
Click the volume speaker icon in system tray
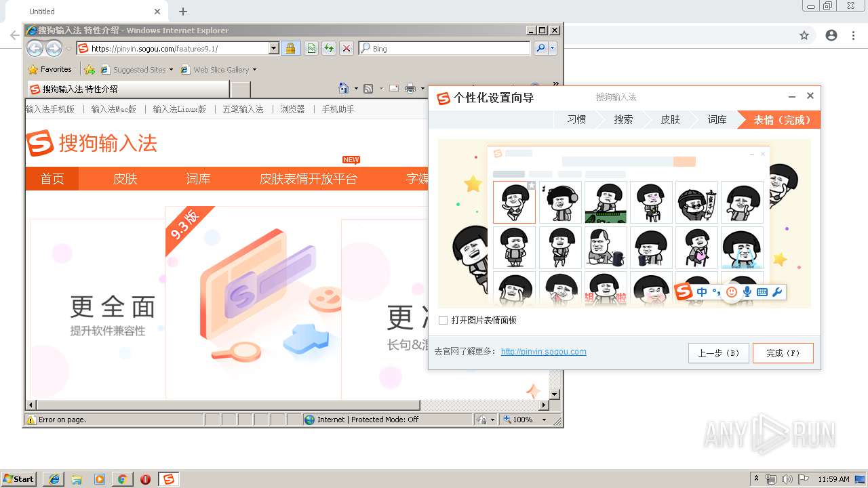787,479
